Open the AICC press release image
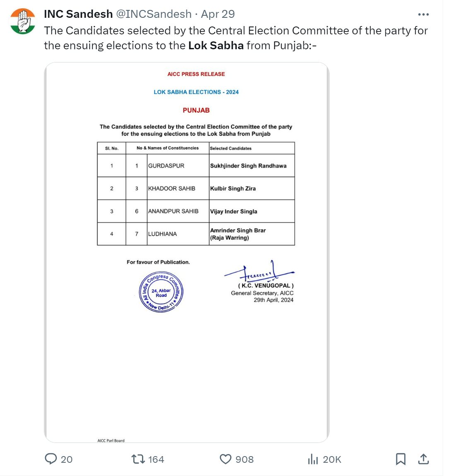Viewport: 453px width, 476px height. [x=187, y=252]
